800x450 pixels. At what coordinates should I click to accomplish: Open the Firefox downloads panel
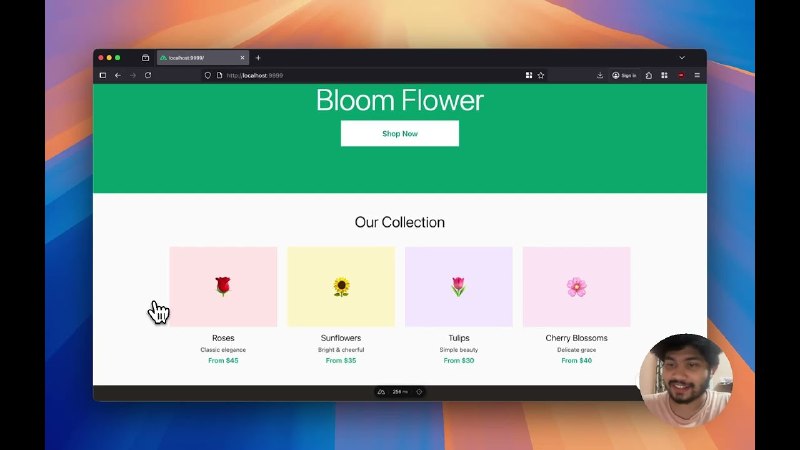click(x=600, y=75)
